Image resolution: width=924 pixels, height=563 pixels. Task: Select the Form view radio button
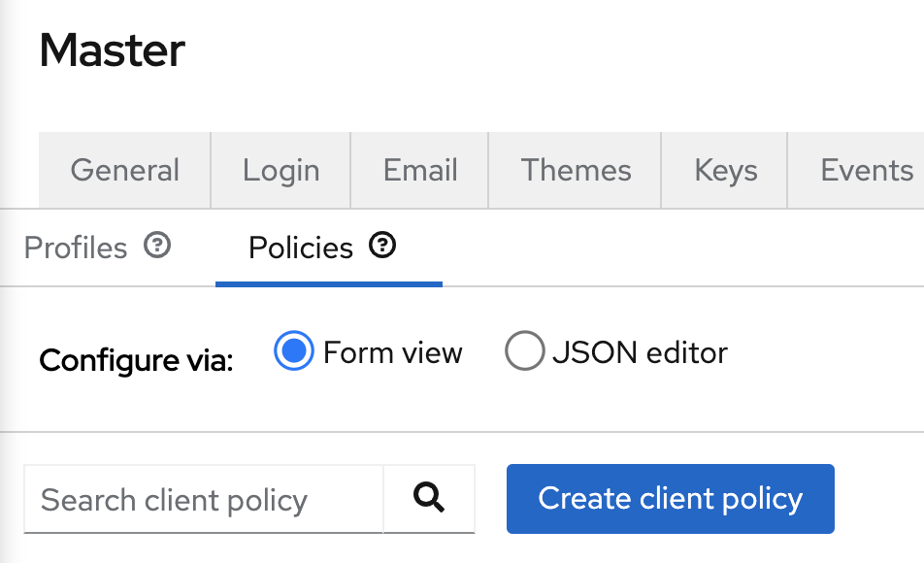[x=293, y=350]
